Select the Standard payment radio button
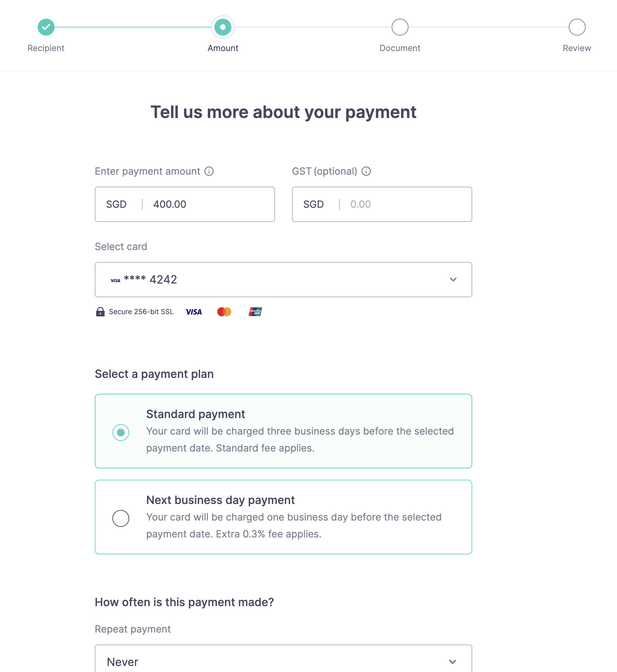Image resolution: width=617 pixels, height=672 pixels. [121, 433]
